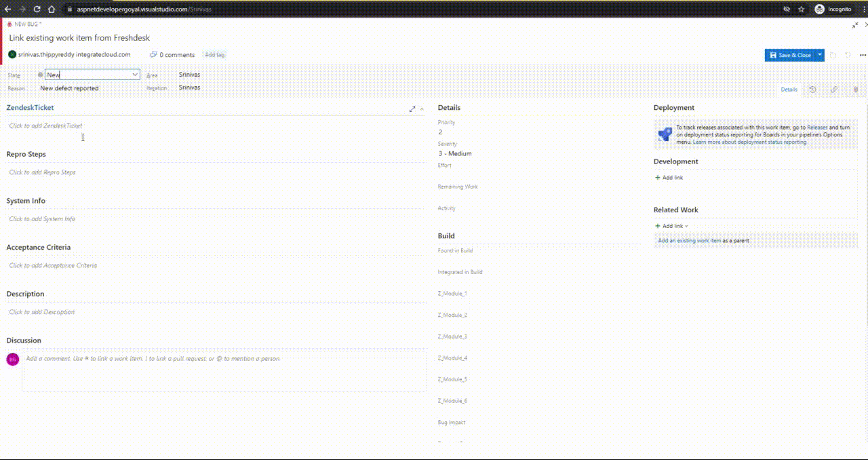Click the Z_Module_1 field
868x460 pixels.
click(539, 303)
